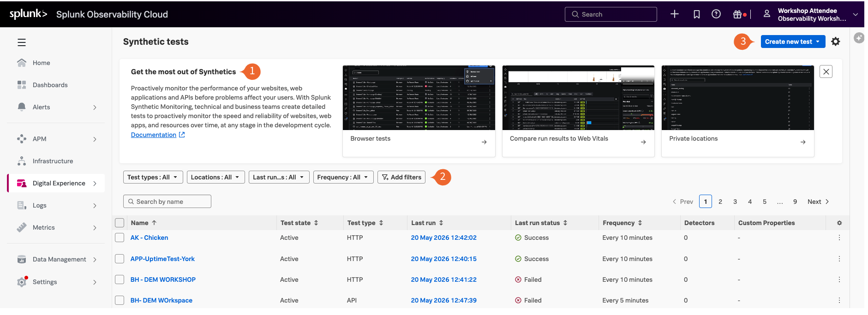The image size is (868, 315).
Task: Expand the Alerts submenu chevron
Action: tap(95, 107)
